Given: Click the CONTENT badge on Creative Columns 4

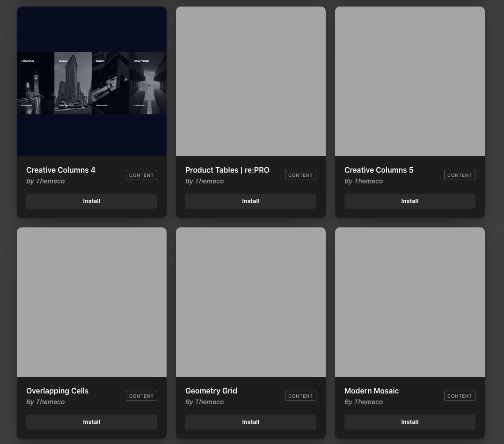Looking at the screenshot, I should 141,175.
